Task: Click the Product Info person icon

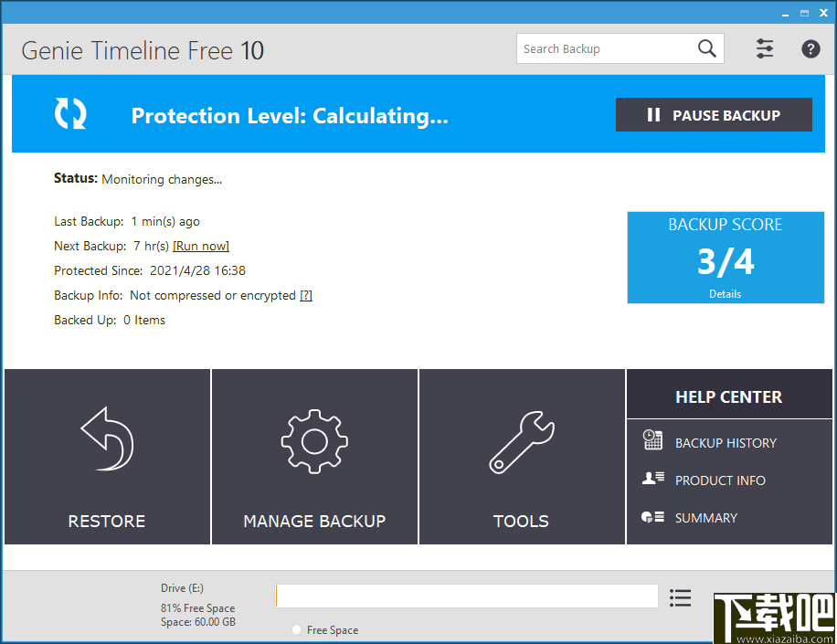Action: (652, 478)
